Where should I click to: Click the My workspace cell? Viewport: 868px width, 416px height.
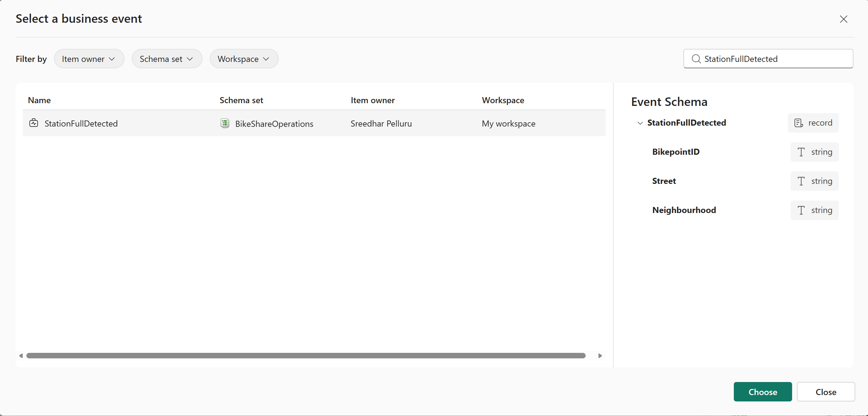coord(509,123)
